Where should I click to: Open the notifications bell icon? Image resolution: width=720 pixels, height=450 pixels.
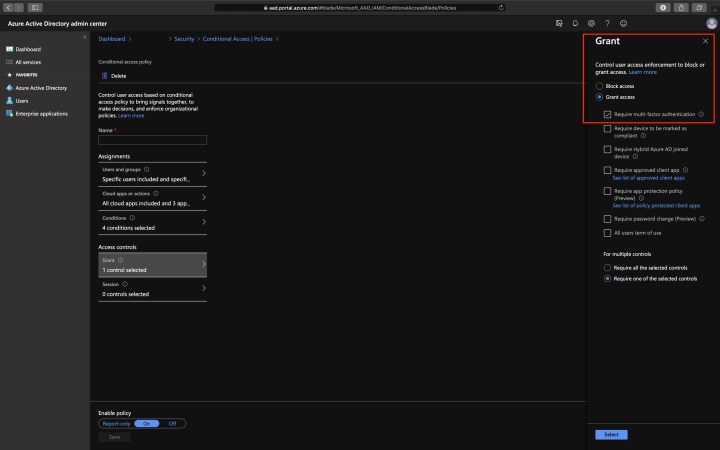[x=575, y=22]
